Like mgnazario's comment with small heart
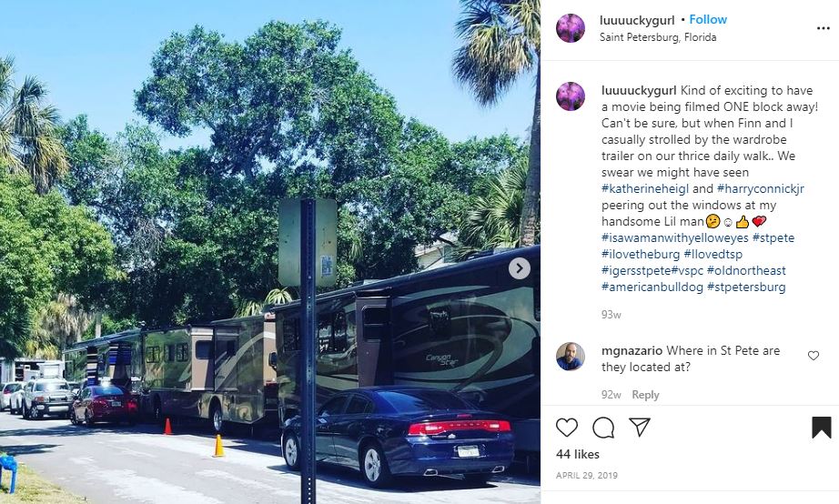Viewport: 839px width, 504px height. [x=814, y=356]
